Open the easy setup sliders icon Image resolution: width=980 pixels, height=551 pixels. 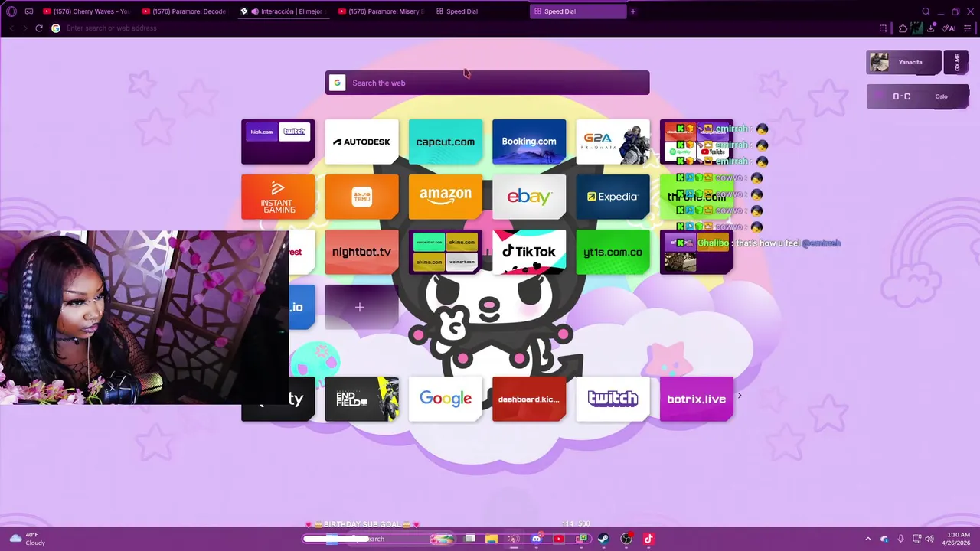[x=968, y=28]
